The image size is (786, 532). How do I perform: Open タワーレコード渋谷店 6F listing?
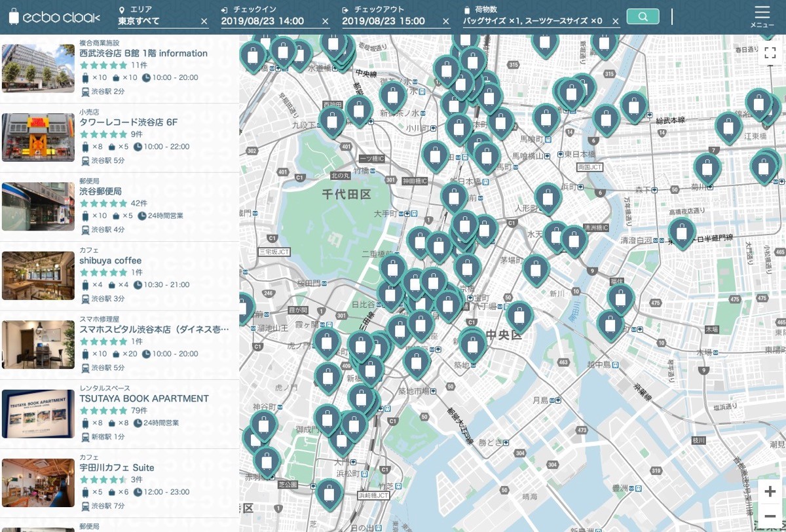pos(128,123)
